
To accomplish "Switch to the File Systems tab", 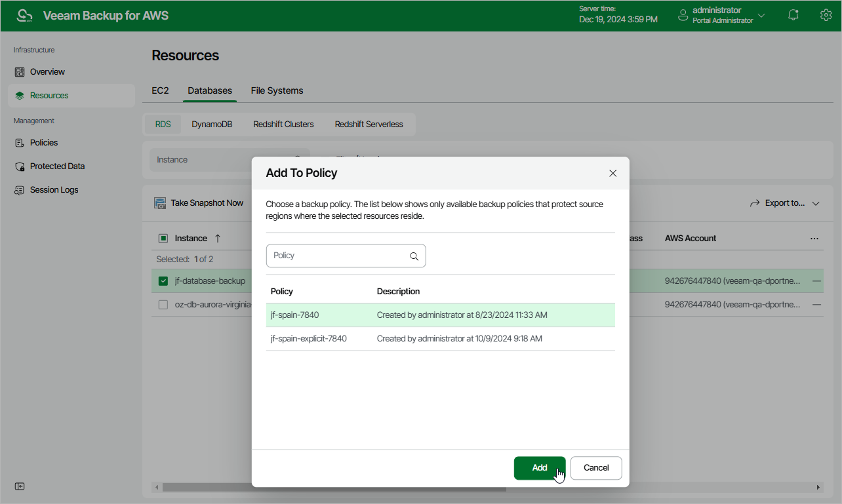I will pyautogui.click(x=277, y=90).
